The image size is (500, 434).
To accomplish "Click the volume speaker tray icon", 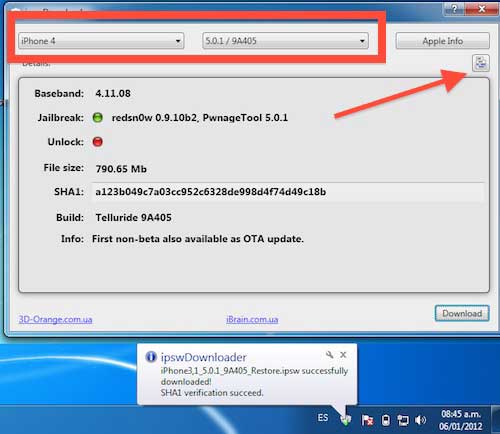I will pos(420,420).
